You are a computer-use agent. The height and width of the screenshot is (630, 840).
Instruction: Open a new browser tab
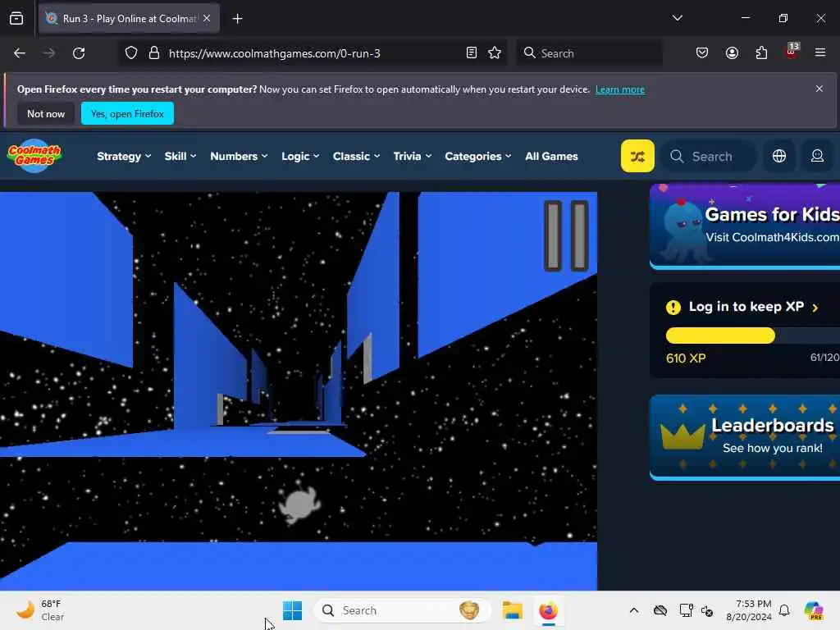click(237, 19)
